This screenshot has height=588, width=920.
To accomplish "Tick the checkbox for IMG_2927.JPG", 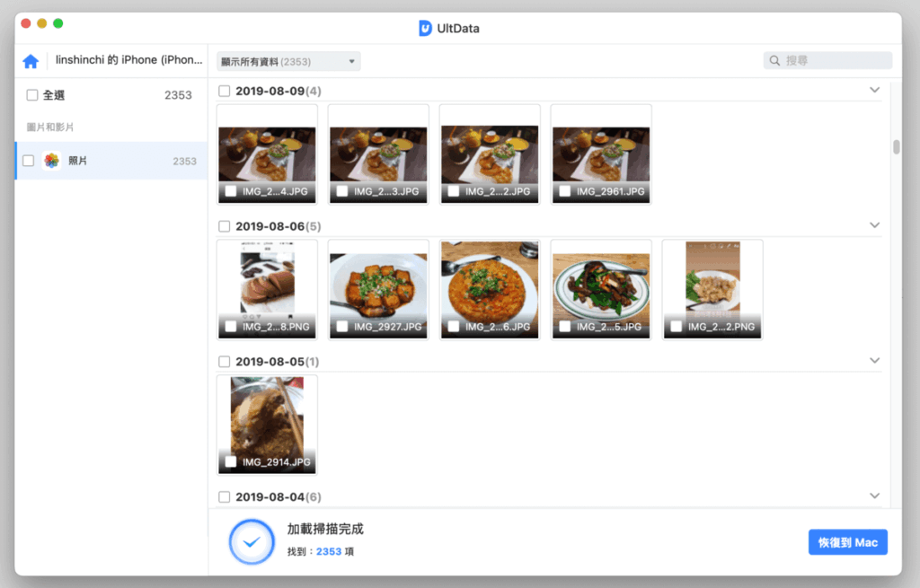I will [342, 327].
